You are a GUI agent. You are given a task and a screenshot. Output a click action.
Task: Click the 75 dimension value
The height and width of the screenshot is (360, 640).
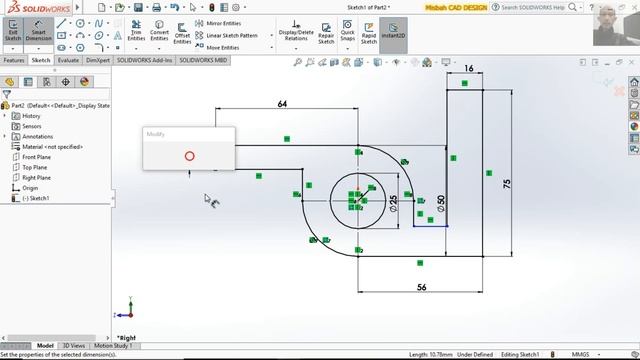tap(507, 184)
